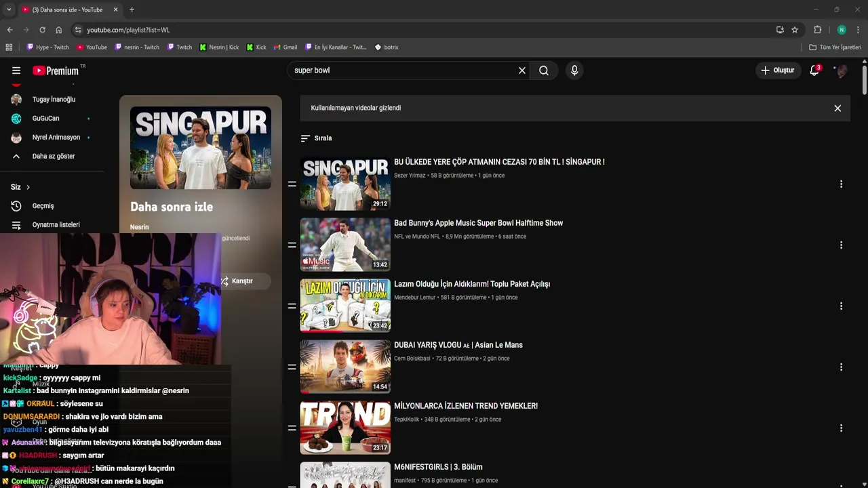Open the Sırala sort dropdown
This screenshot has height=488, width=868.
(316, 138)
